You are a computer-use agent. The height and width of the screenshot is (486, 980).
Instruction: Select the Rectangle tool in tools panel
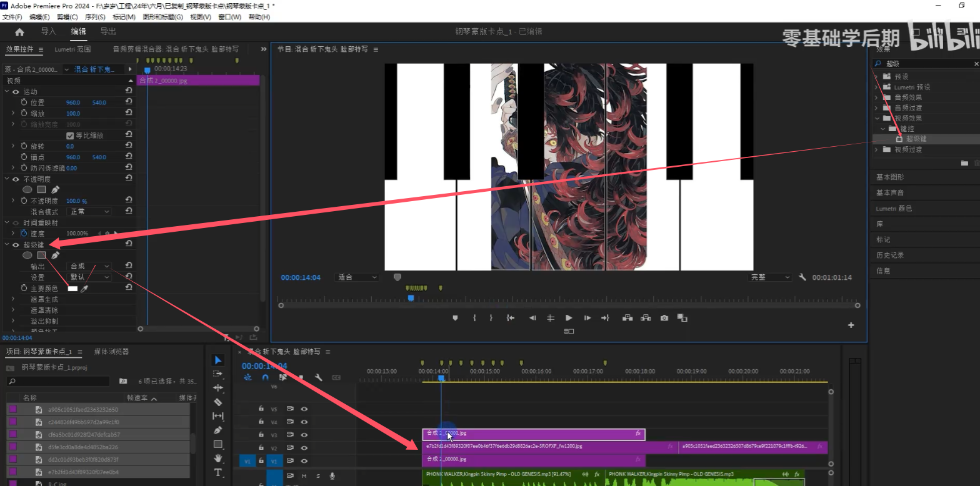[x=217, y=444]
